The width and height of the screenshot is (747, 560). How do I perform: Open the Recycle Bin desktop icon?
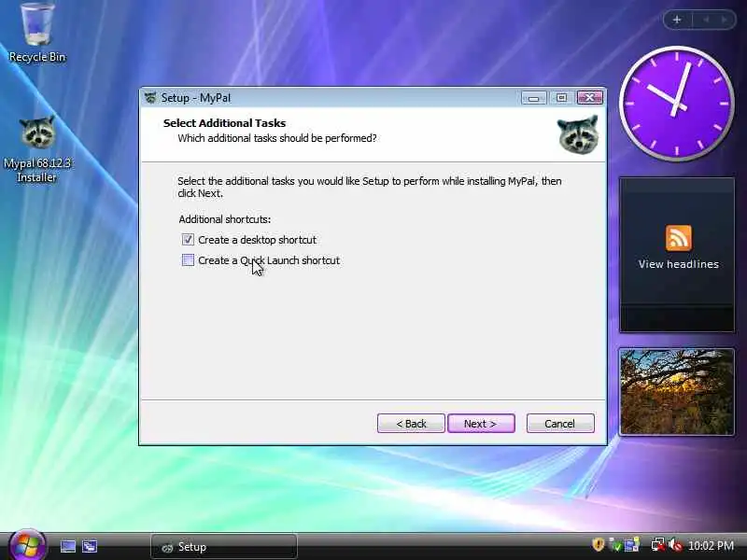[36, 33]
